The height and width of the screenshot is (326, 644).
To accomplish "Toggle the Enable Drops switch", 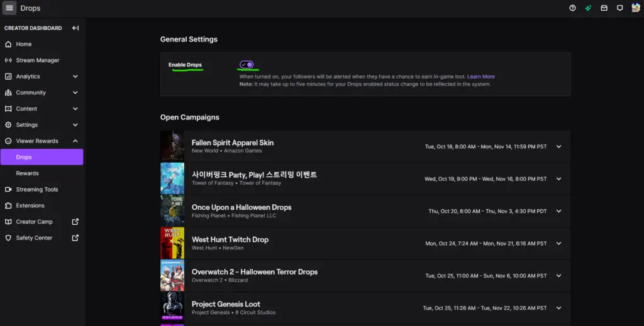I will click(x=247, y=64).
